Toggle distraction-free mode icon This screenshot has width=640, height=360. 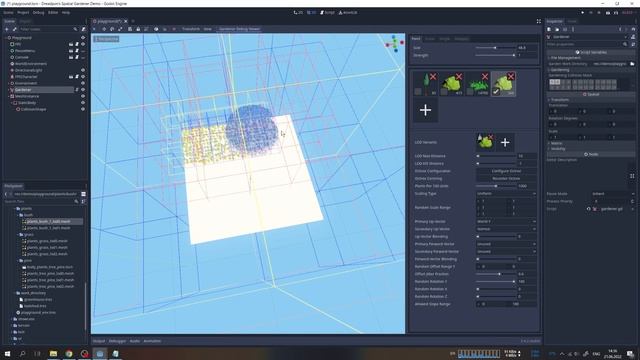pos(538,21)
